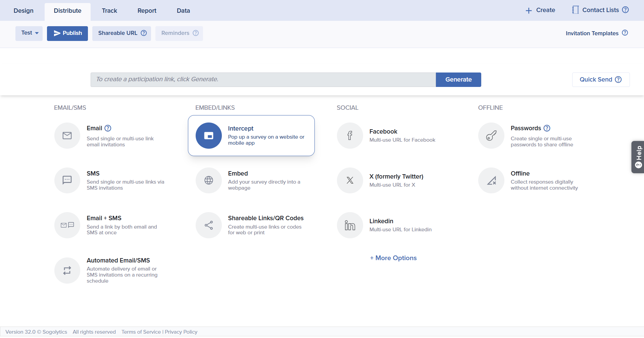The height and width of the screenshot is (338, 644).
Task: Open the Passwords key icon
Action: coord(491,136)
